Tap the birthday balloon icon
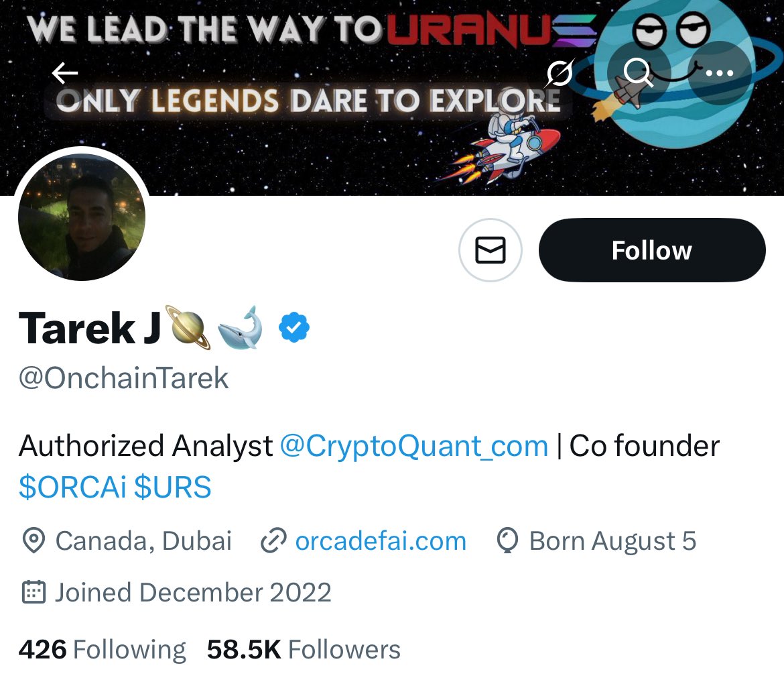This screenshot has width=784, height=692. point(507,540)
